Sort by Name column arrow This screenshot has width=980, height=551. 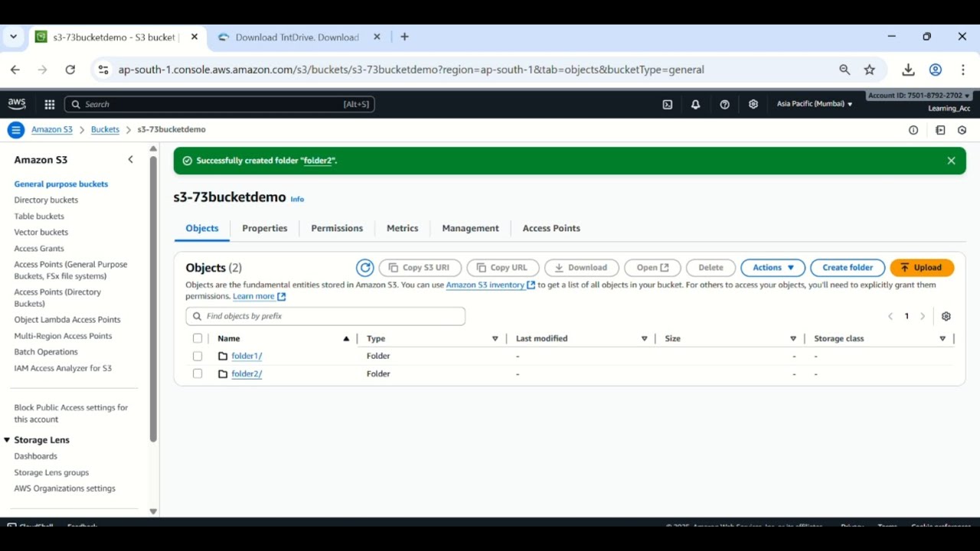click(x=346, y=338)
